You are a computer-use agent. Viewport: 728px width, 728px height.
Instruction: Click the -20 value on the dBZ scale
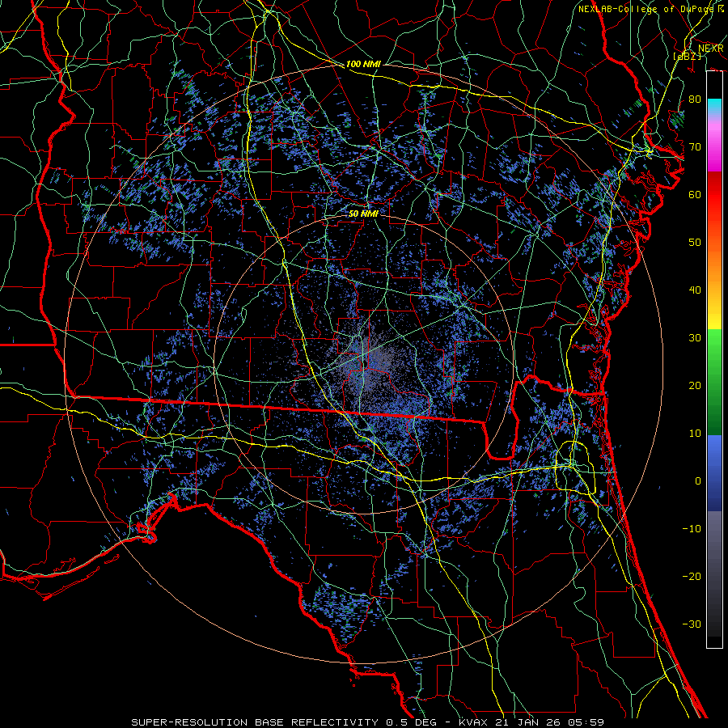point(692,577)
